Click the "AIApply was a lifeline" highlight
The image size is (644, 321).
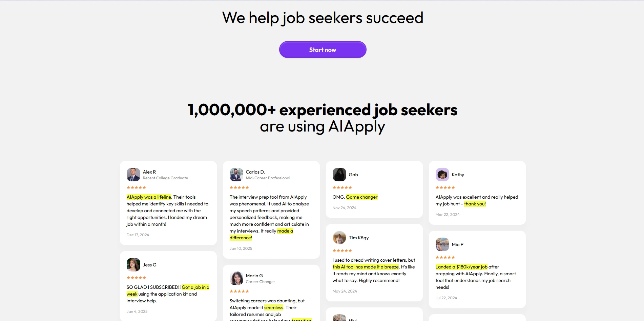149,197
